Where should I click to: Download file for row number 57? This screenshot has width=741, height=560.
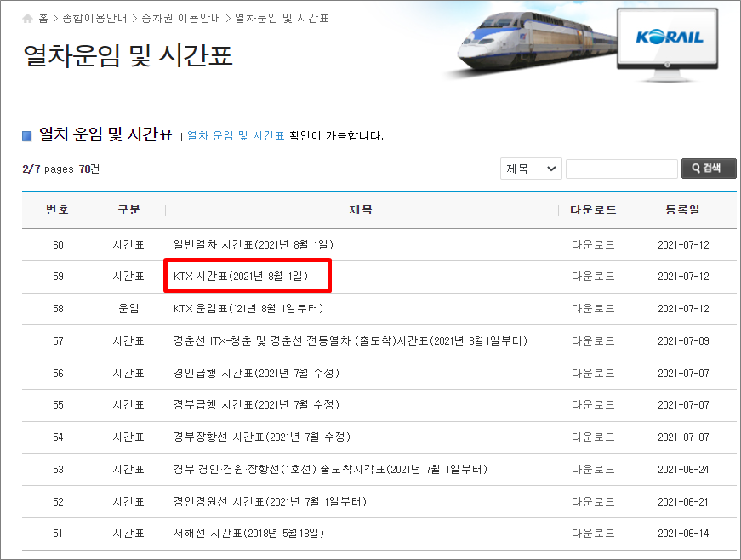594,340
